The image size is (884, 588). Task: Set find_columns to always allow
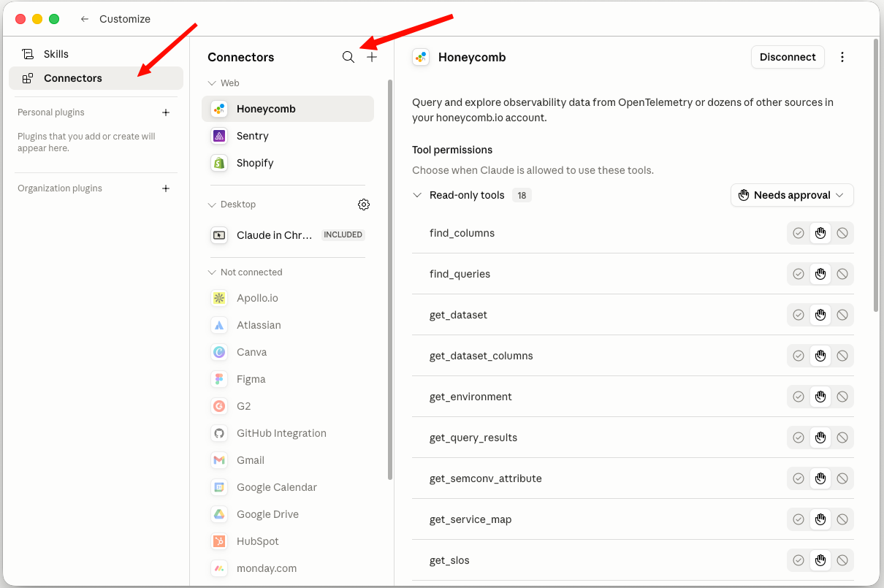click(799, 233)
